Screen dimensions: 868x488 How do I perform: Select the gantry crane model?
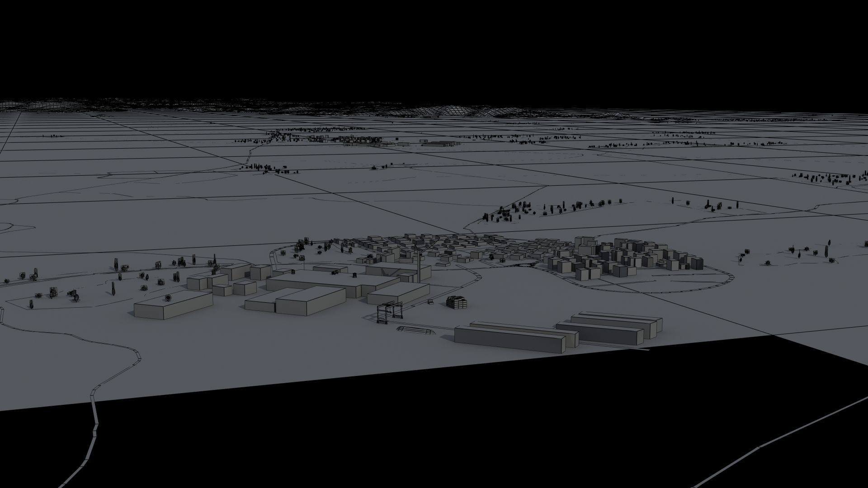pos(389,313)
